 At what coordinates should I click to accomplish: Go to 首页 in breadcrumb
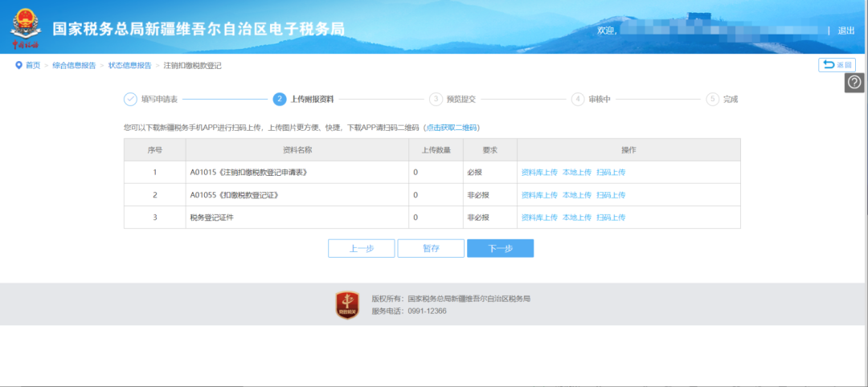(x=32, y=65)
